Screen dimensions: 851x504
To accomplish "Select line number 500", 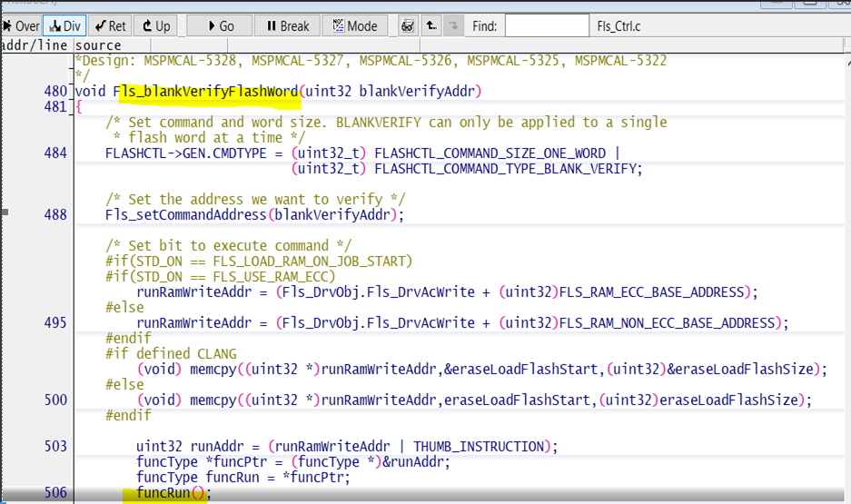I will point(55,400).
